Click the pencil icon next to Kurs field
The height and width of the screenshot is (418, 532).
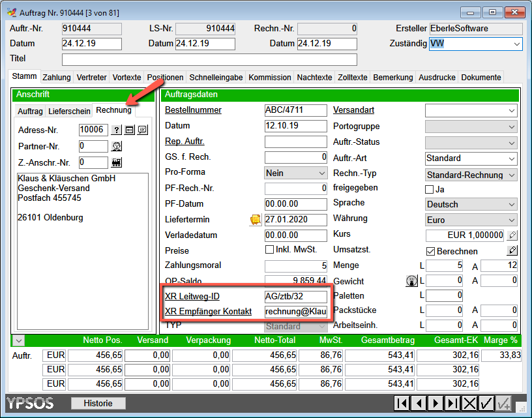point(512,235)
